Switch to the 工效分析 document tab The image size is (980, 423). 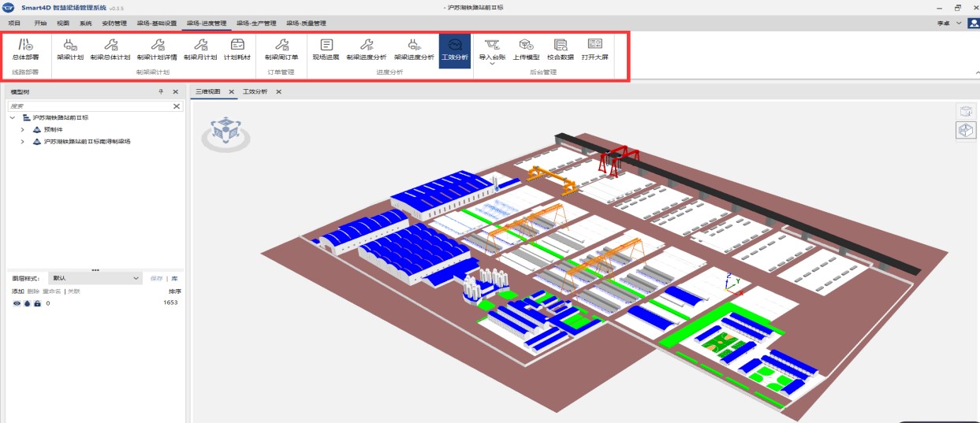(255, 92)
